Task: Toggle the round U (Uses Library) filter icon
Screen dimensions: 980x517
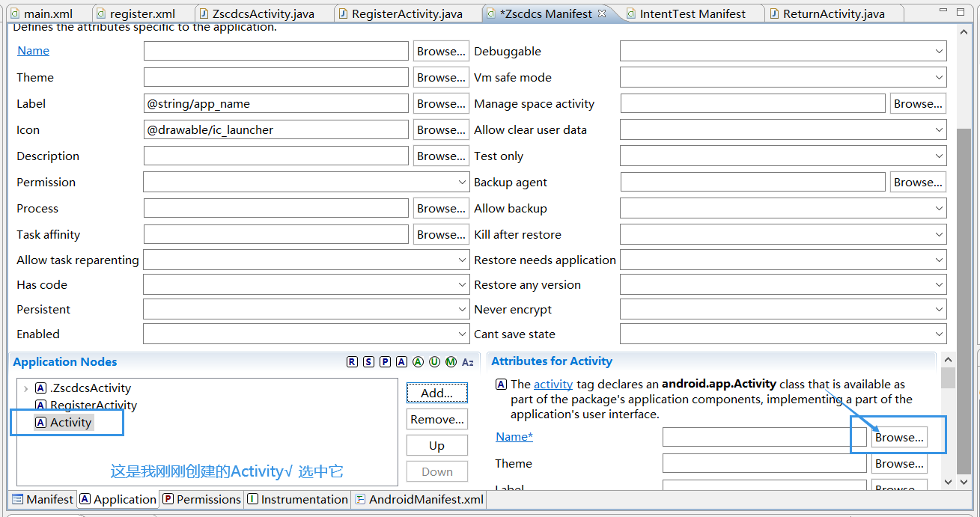Action: [434, 362]
